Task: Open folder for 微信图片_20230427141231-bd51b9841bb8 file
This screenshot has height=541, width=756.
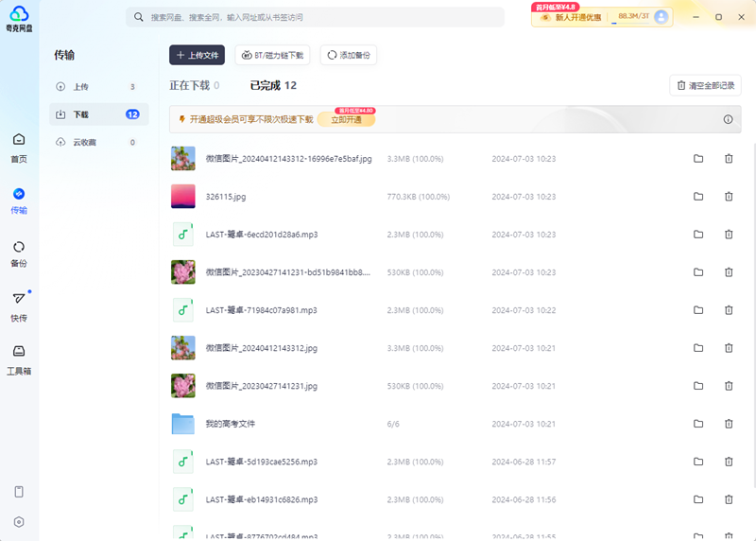Action: 698,272
